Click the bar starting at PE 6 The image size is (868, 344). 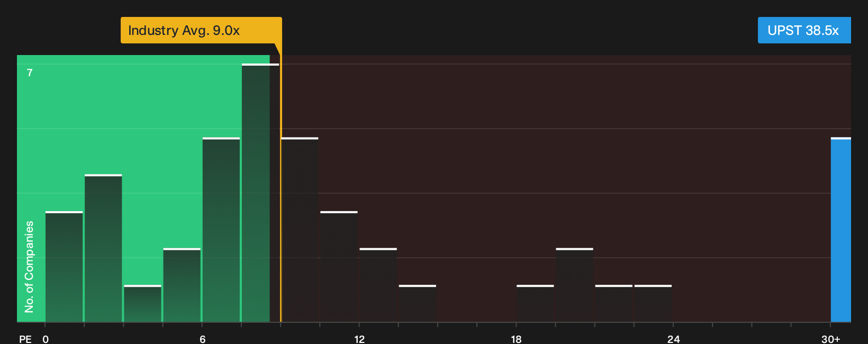221,230
